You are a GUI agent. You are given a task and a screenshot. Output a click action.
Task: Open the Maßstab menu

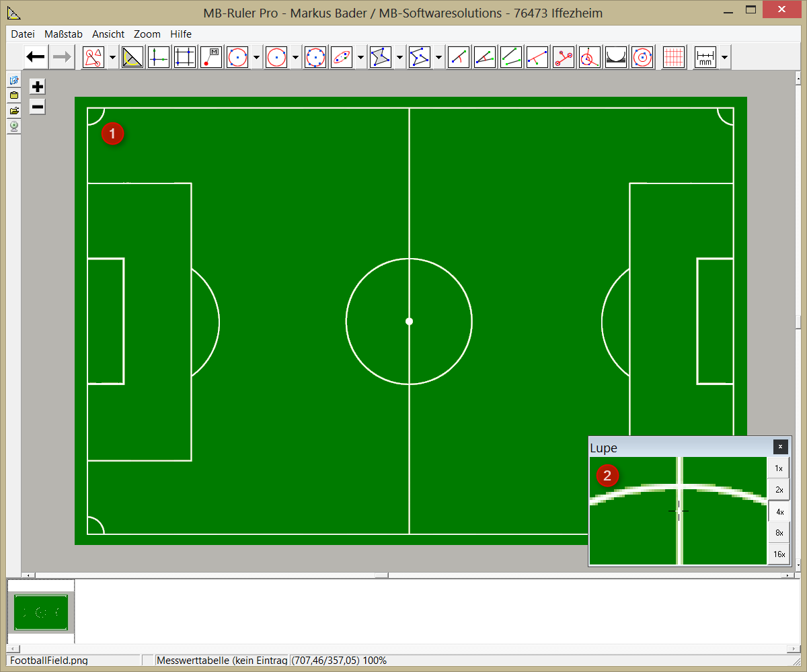pos(63,34)
